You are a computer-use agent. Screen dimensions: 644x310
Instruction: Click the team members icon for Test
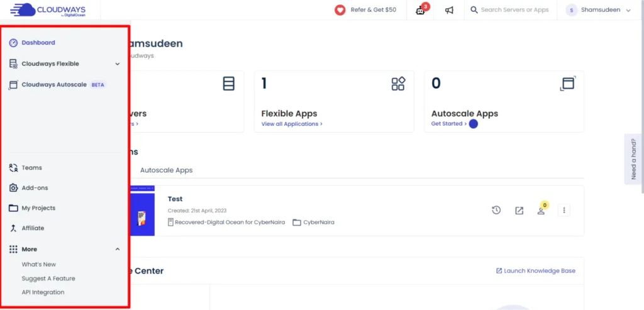click(x=541, y=211)
